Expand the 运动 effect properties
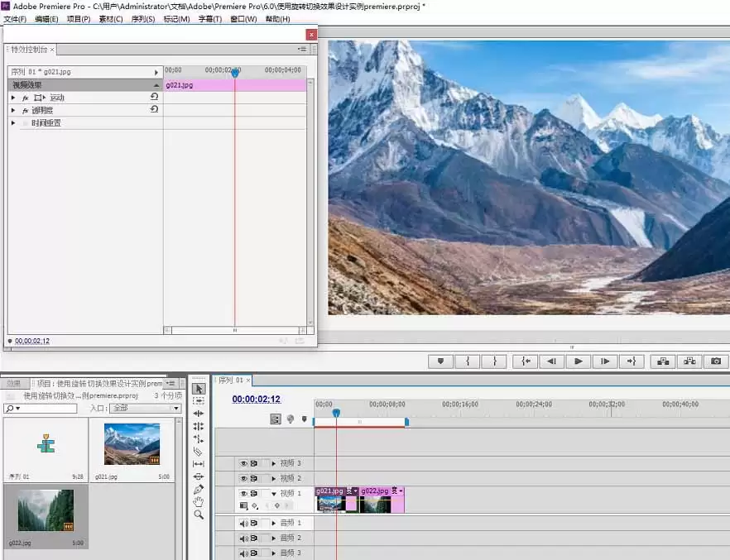 tap(13, 98)
